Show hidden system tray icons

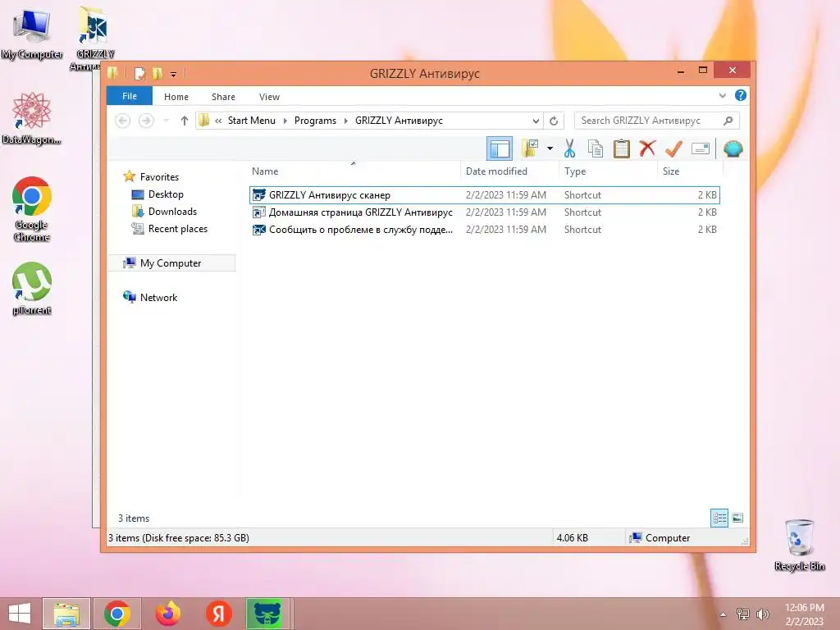pyautogui.click(x=724, y=614)
